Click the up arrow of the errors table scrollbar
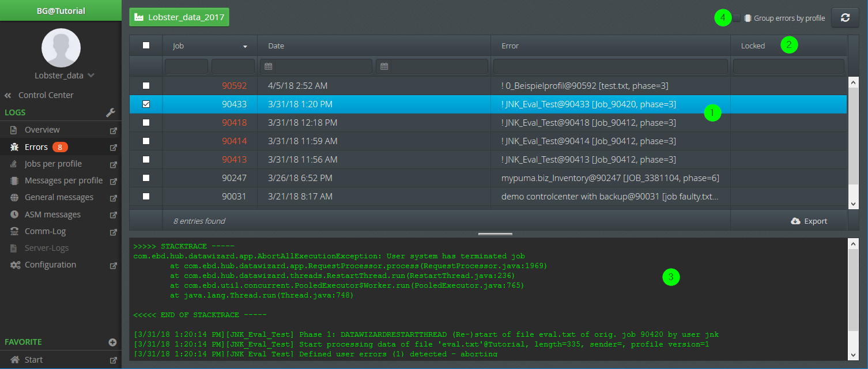The image size is (868, 369). (x=854, y=82)
